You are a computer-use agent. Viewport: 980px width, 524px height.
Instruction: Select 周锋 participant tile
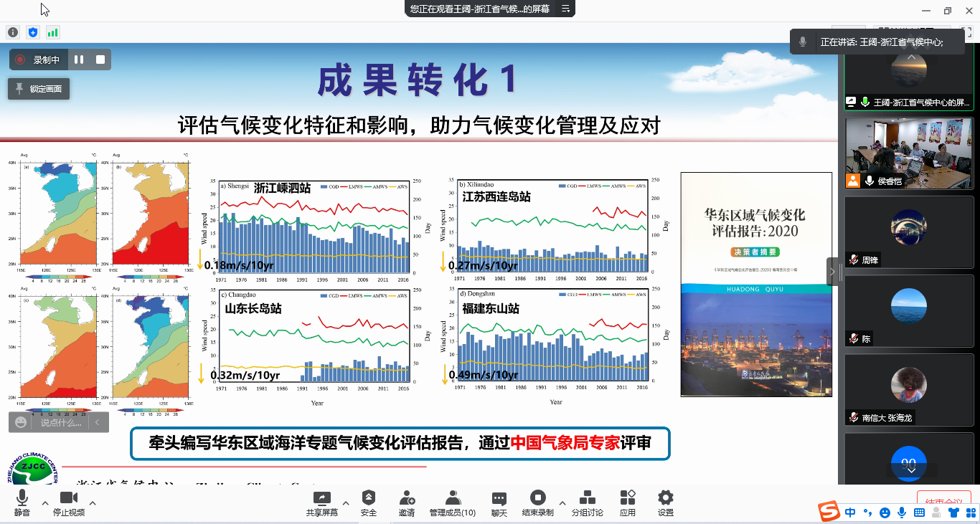[x=909, y=232]
